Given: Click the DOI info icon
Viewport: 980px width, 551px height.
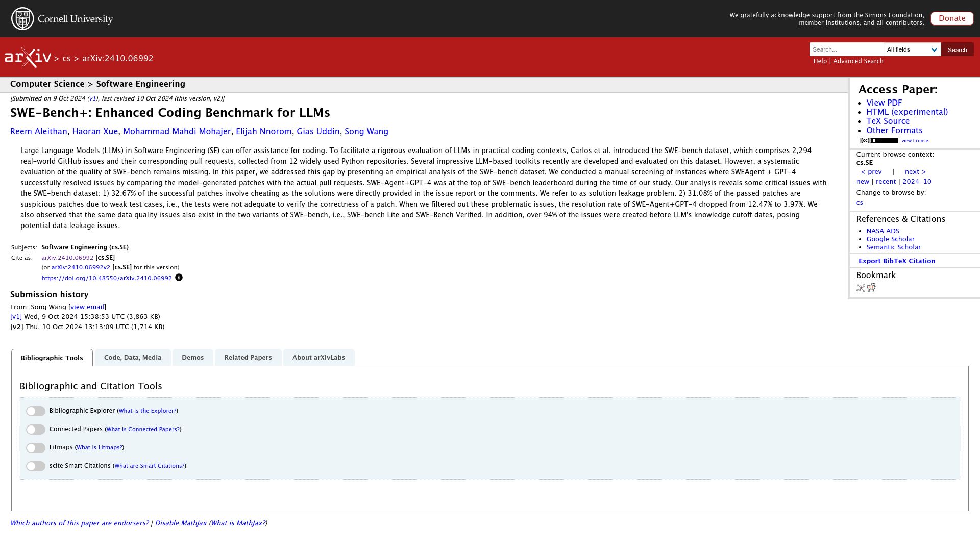Looking at the screenshot, I should [x=179, y=278].
